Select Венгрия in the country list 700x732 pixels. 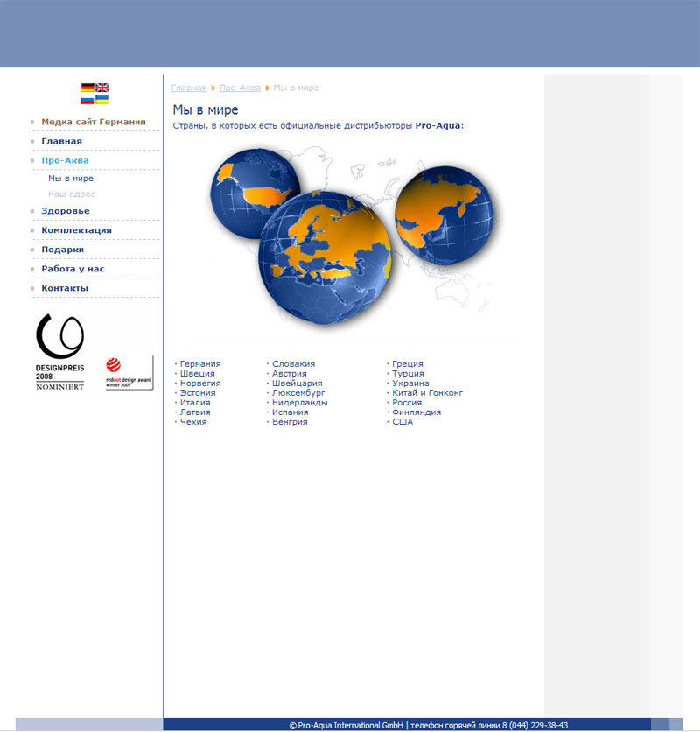(x=290, y=422)
